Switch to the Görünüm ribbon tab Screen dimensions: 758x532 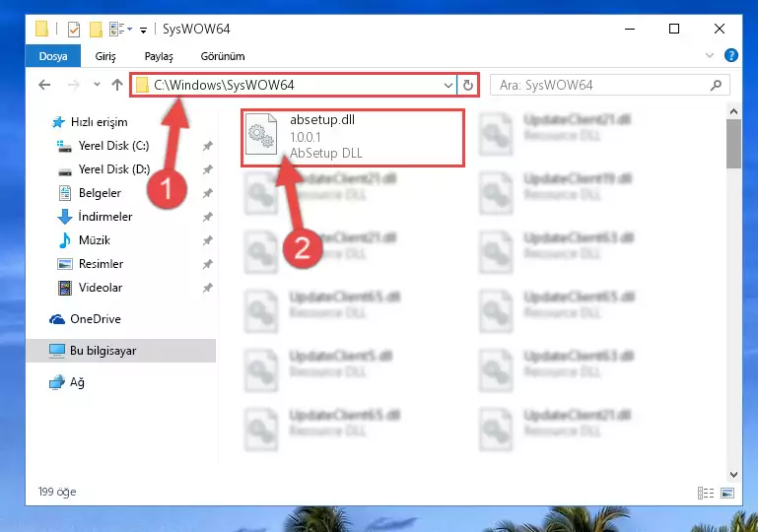pyautogui.click(x=223, y=56)
